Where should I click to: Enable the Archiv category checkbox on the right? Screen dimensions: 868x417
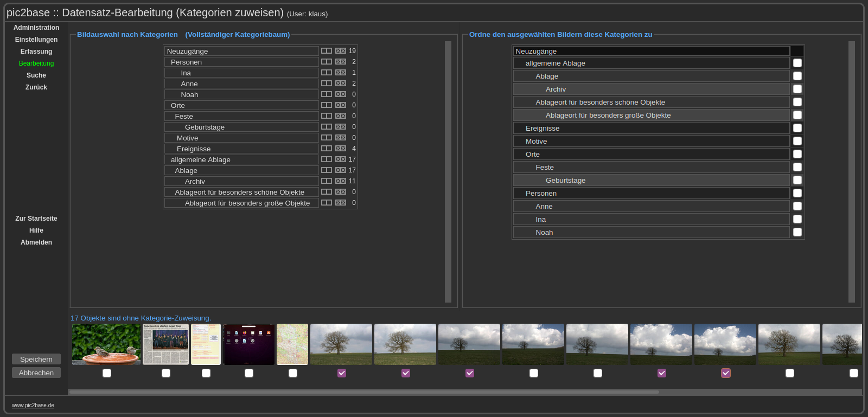(x=797, y=89)
